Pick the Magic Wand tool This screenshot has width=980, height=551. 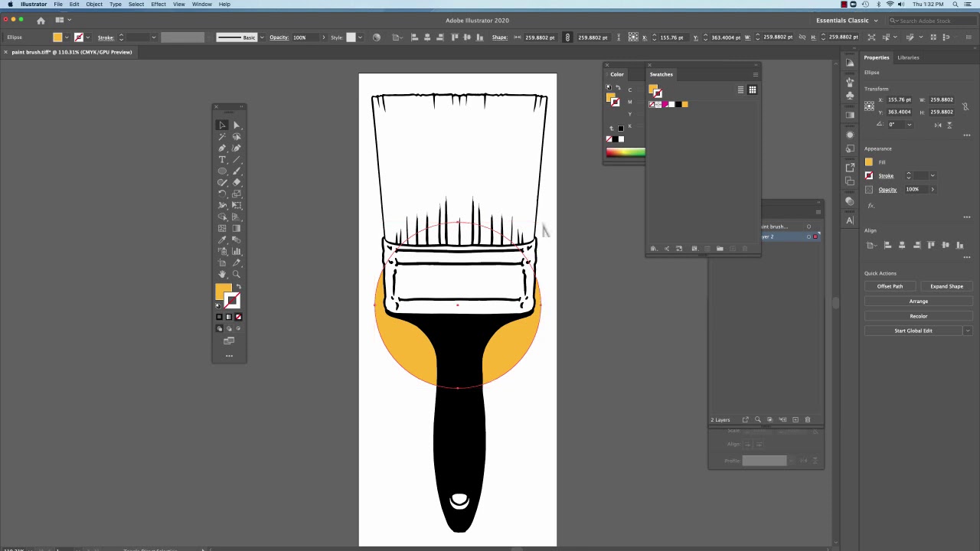point(222,137)
